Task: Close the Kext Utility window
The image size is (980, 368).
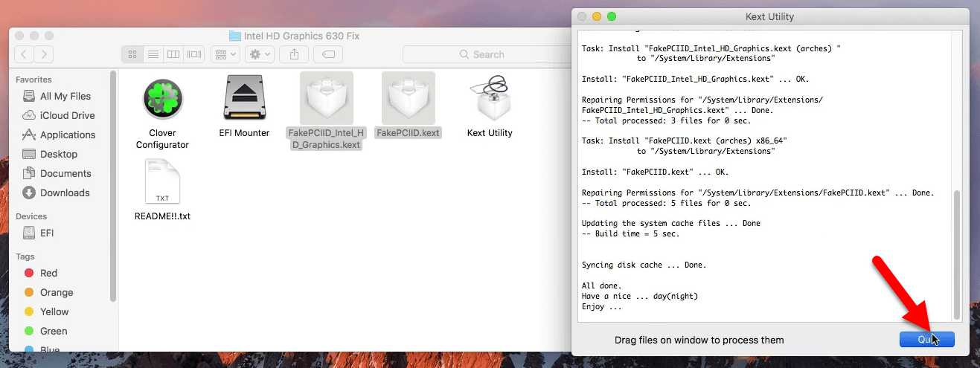Action: 582,16
